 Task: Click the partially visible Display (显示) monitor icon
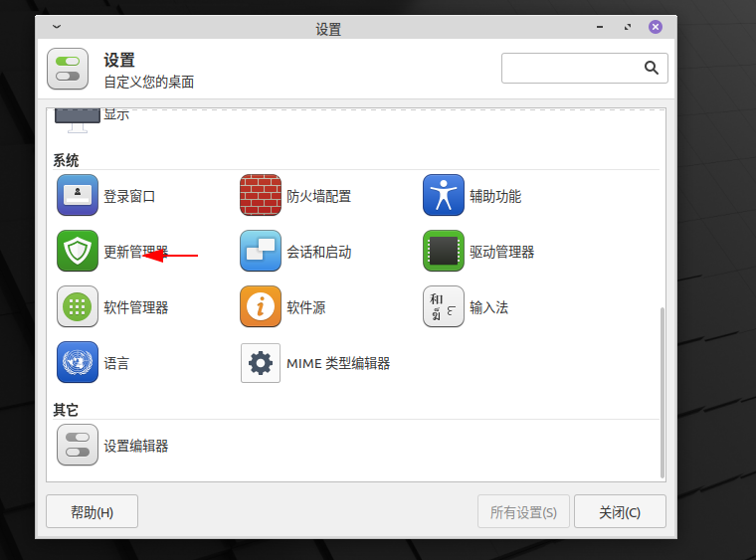coord(78,119)
